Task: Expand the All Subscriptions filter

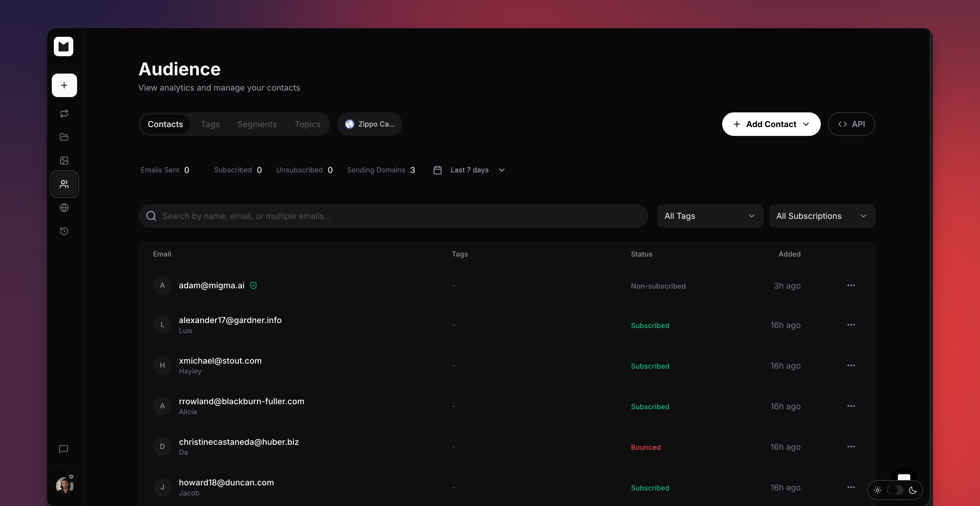Action: point(821,216)
